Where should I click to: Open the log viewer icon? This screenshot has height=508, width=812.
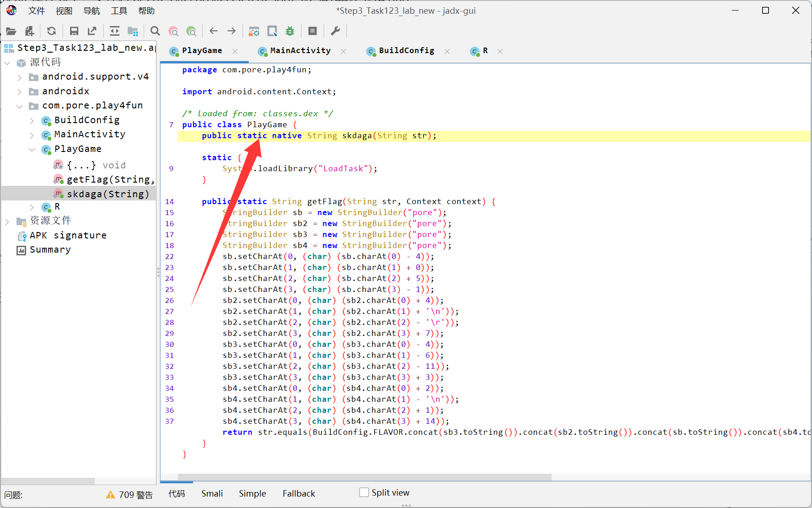313,31
